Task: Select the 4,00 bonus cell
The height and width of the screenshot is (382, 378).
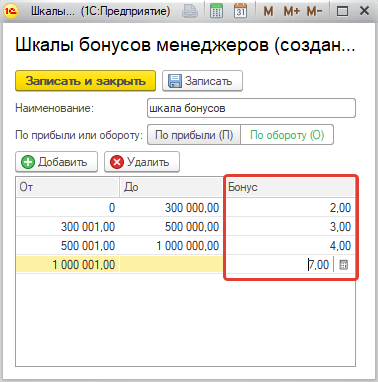Action: [x=290, y=246]
